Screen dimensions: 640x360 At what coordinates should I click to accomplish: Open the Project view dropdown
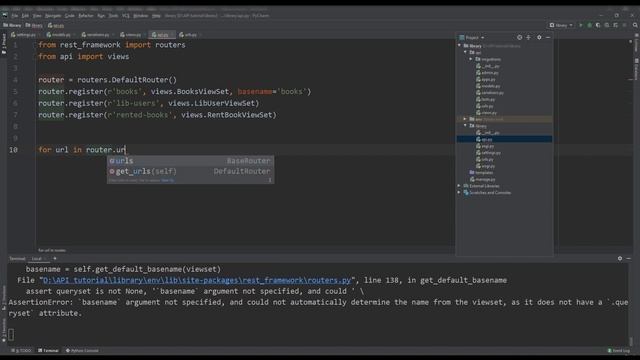472,38
